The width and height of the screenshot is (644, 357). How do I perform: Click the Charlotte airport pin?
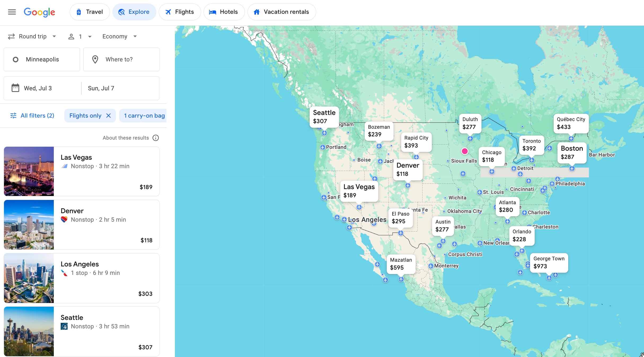[x=524, y=213]
